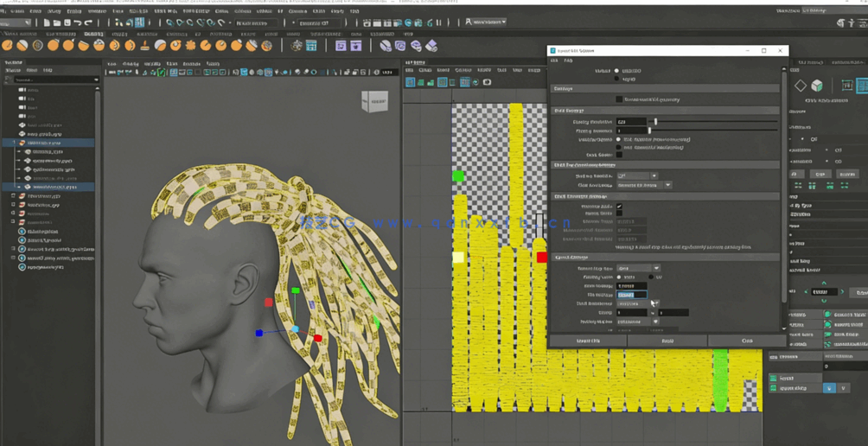Click the highlighted blue padding input field
The height and width of the screenshot is (446, 868).
pos(631,295)
